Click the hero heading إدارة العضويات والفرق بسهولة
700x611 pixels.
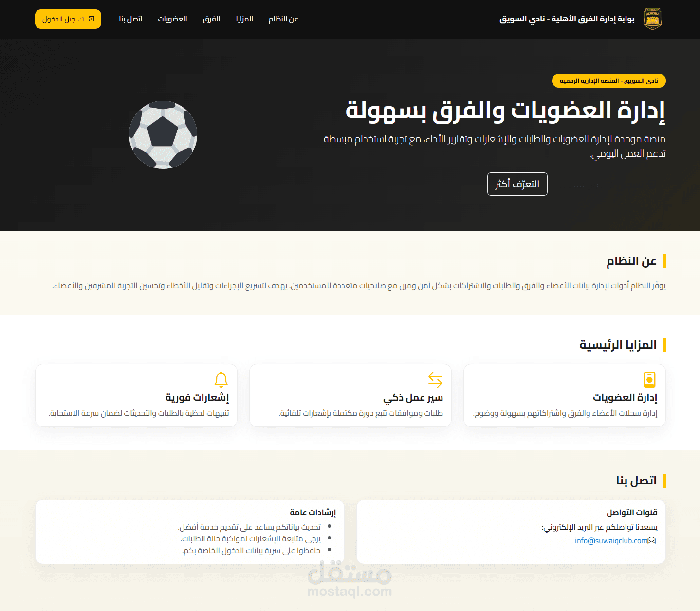coord(505,110)
